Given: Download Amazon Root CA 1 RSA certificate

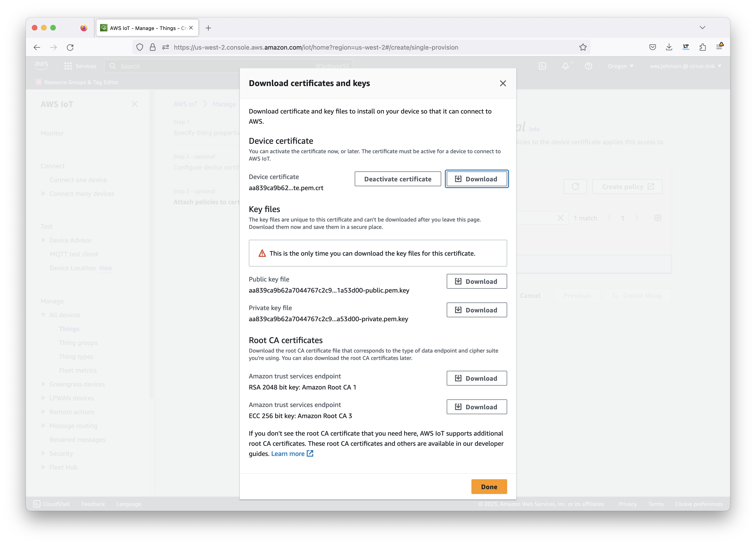Looking at the screenshot, I should pos(477,378).
